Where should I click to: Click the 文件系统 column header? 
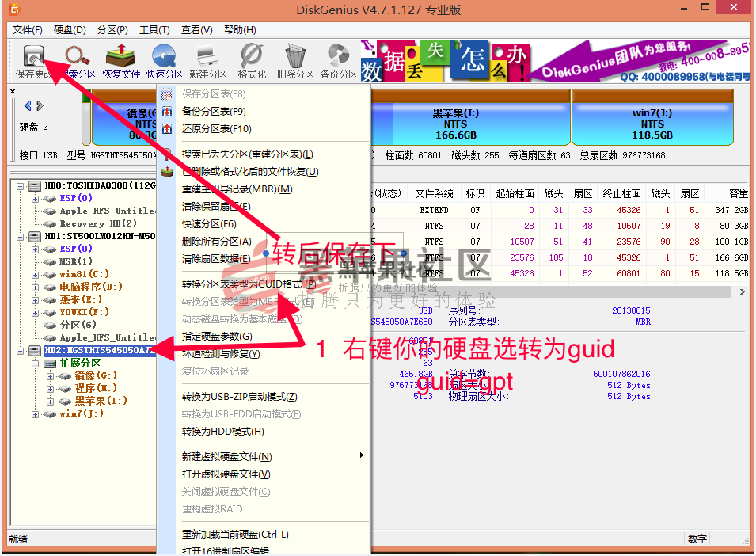(x=434, y=193)
